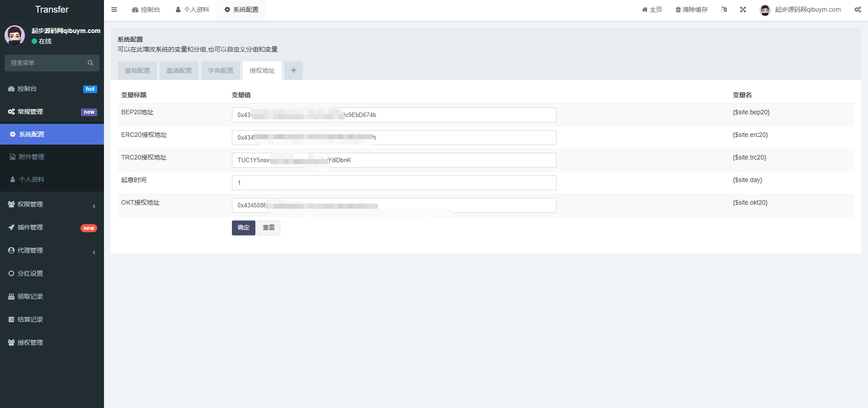Open 分红设置 in the sidebar

coord(30,273)
